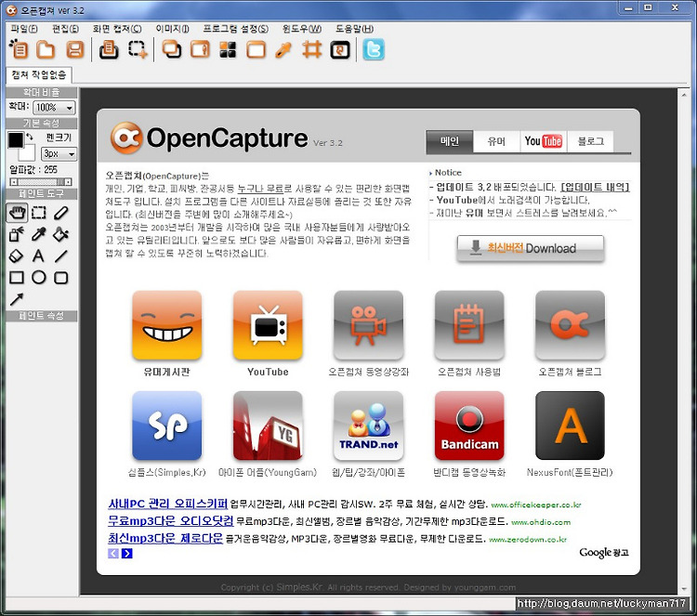Open the 도움말(H) menu
The width and height of the screenshot is (697, 616).
[354, 29]
